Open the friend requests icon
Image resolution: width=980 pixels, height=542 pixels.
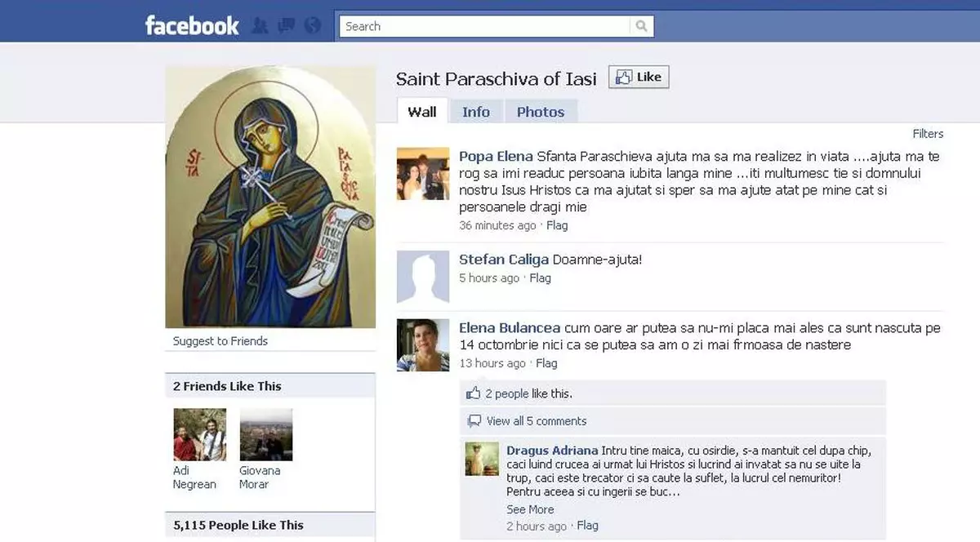(x=260, y=25)
